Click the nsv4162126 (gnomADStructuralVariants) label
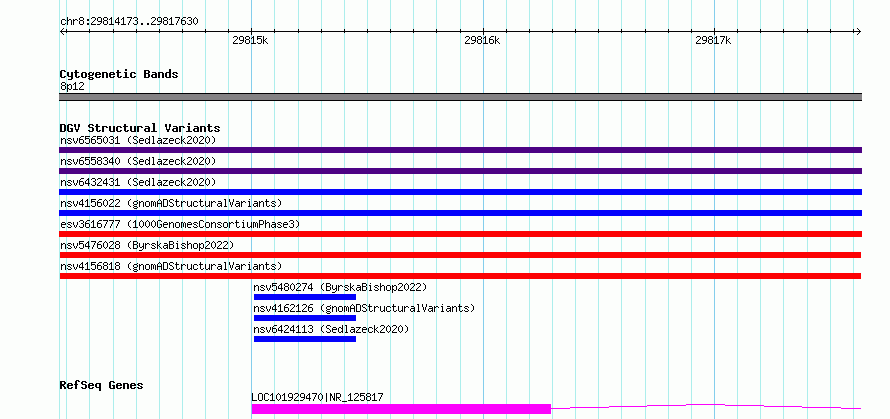 pos(364,308)
